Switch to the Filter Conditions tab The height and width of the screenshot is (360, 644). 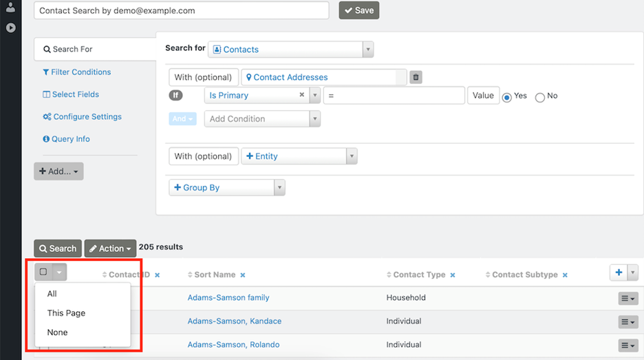pyautogui.click(x=76, y=72)
